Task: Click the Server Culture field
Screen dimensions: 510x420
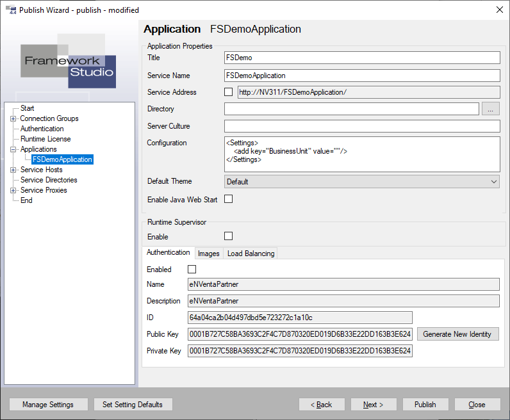Action: tap(362, 125)
